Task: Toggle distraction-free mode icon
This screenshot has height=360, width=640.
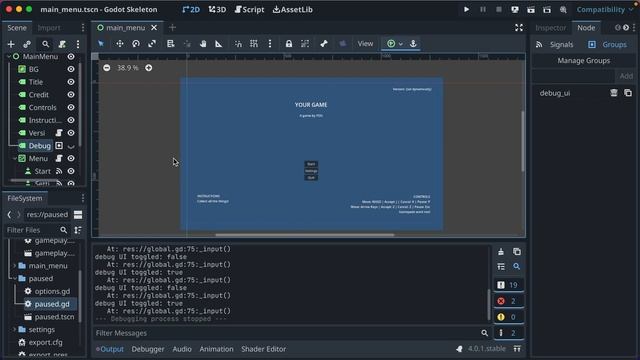Action: [519, 28]
